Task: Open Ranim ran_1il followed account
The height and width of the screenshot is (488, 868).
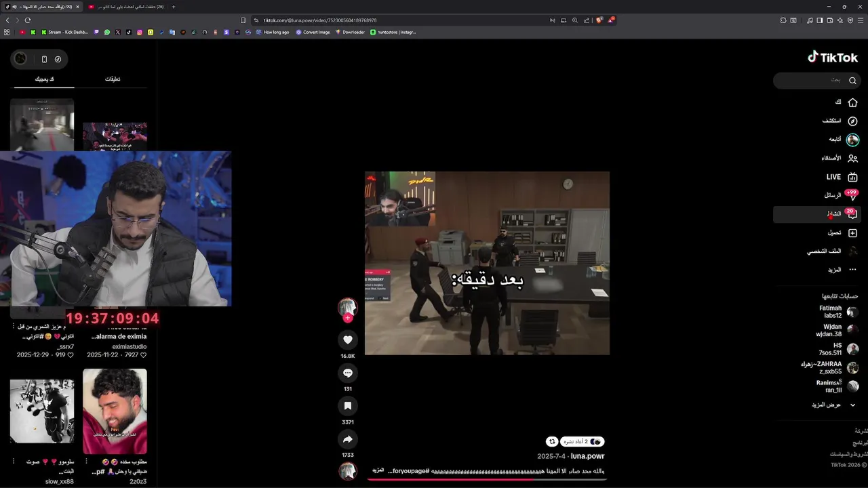Action: 838,386
